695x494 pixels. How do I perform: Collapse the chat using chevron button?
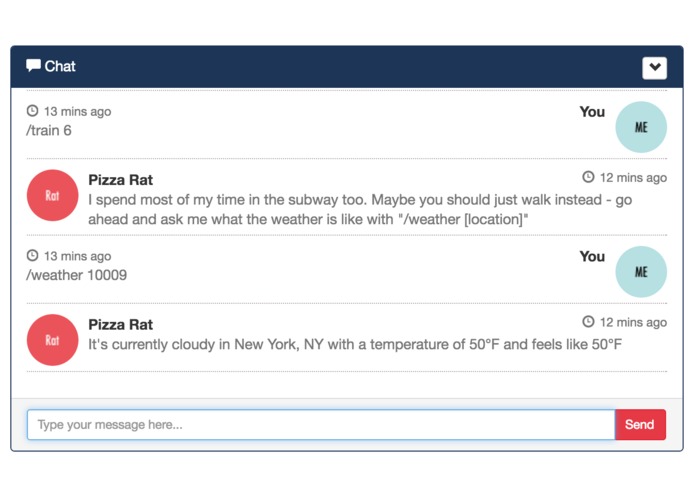point(654,68)
